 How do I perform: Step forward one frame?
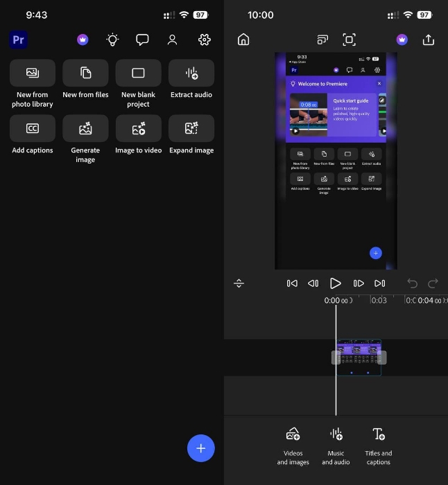click(x=359, y=283)
